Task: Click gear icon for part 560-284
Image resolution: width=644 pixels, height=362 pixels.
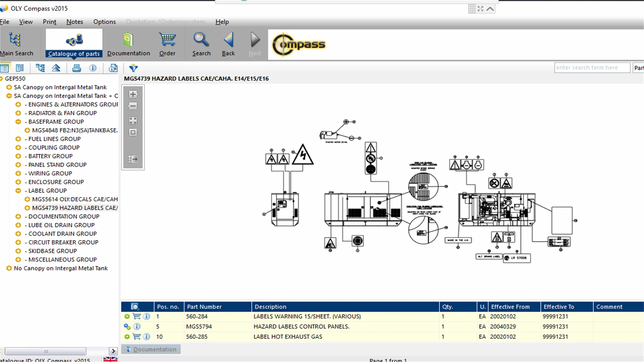Action: point(127,316)
